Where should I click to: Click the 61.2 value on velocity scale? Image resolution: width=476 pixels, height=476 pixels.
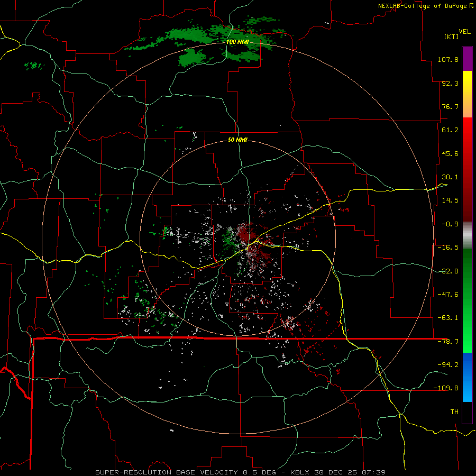pos(450,130)
